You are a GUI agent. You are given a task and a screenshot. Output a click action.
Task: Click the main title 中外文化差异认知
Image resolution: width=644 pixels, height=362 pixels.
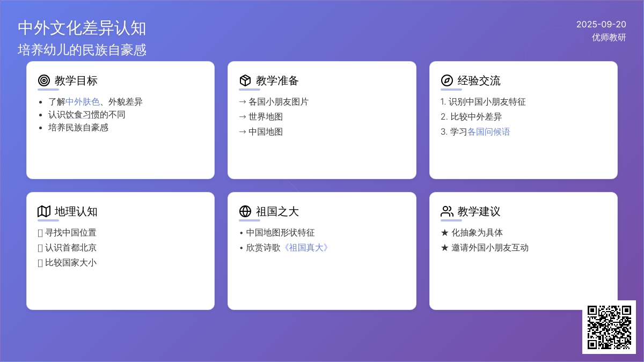[x=82, y=28]
